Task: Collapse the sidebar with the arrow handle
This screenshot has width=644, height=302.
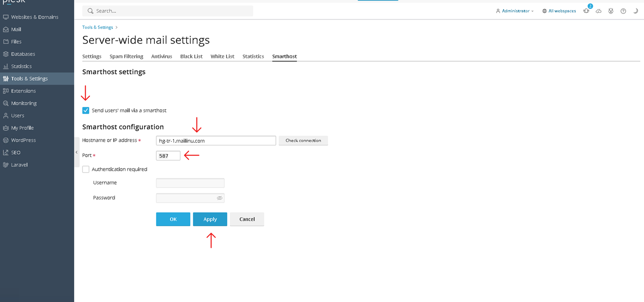Action: (77, 152)
